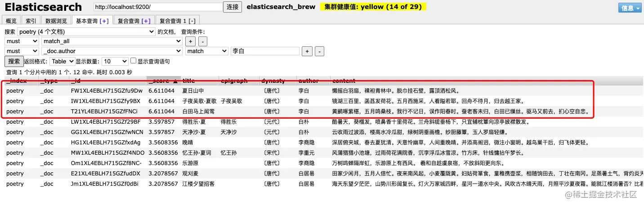Add a condition after the match_all row

click(190, 41)
